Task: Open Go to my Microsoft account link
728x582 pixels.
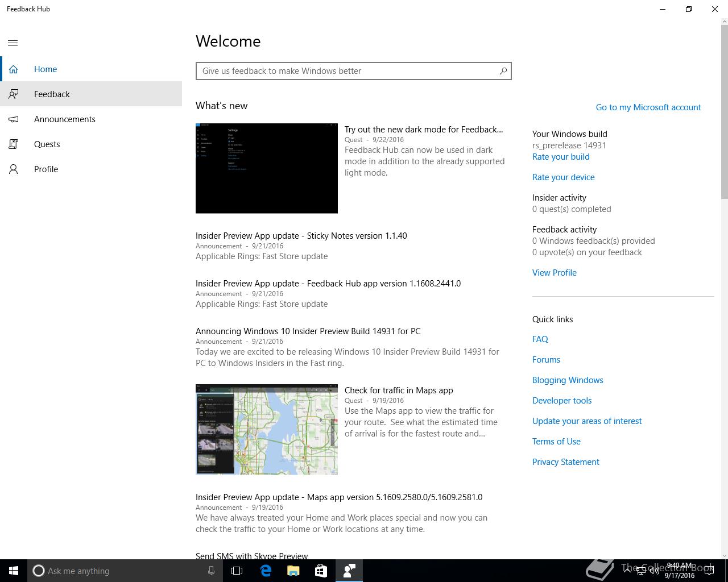Action: click(x=648, y=107)
